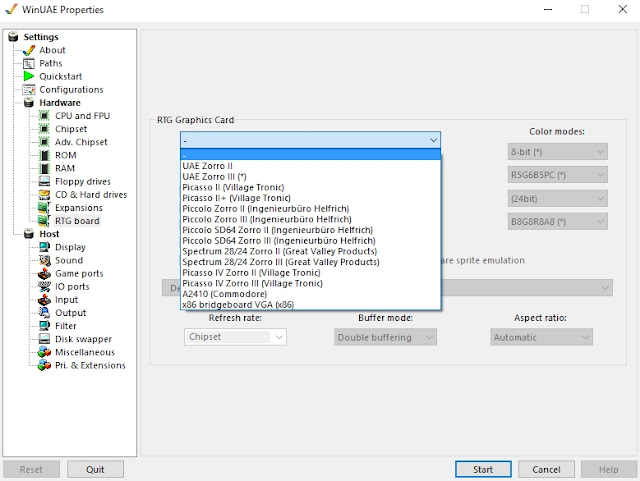
Task: Click the Reset button
Action: (x=31, y=470)
